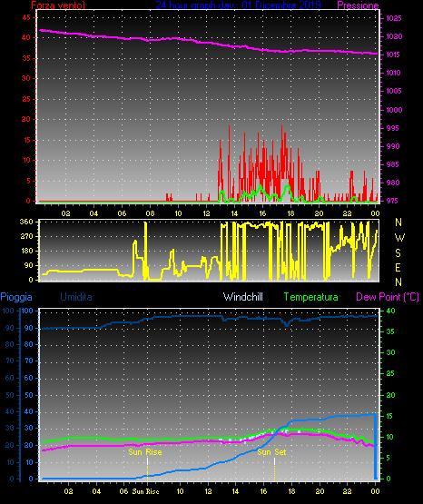Screen dimensions: 423x504
Task: Click 'Sun Rise' on the bottom time axis
Action: (x=145, y=491)
